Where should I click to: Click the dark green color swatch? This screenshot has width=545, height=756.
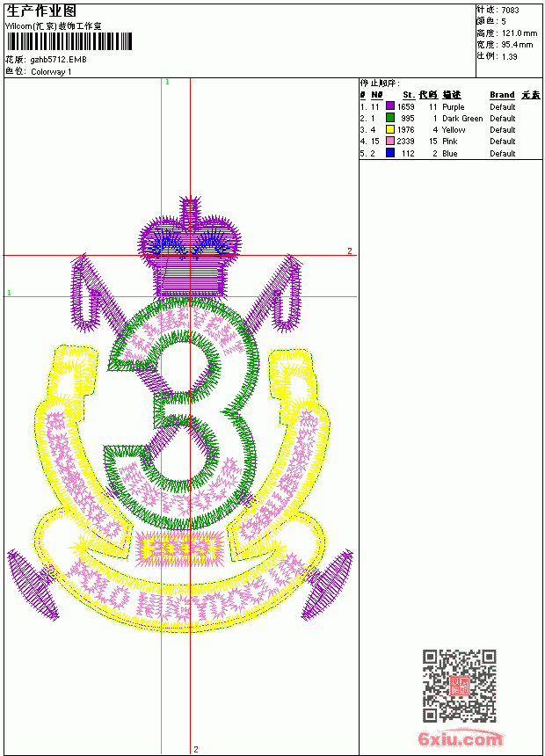click(x=390, y=118)
